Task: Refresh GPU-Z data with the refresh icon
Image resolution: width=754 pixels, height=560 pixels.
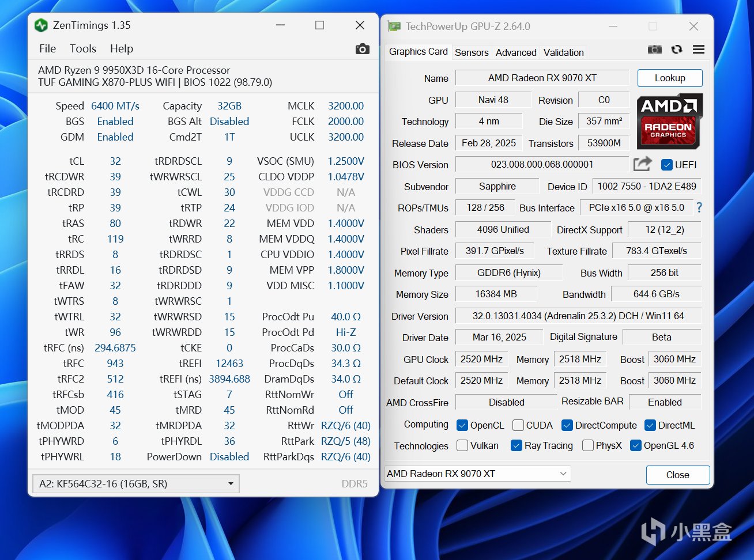Action: 677,50
